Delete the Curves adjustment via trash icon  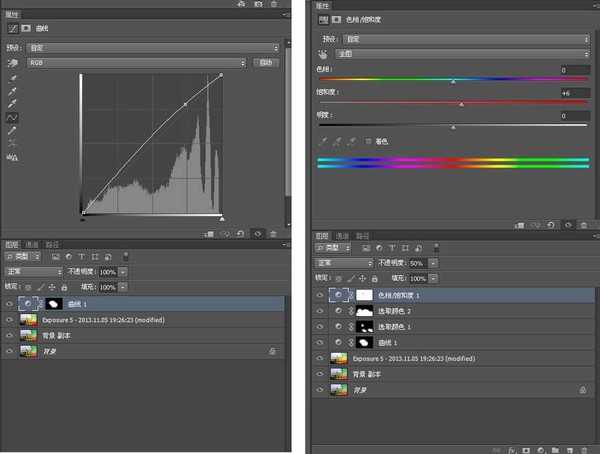(273, 233)
